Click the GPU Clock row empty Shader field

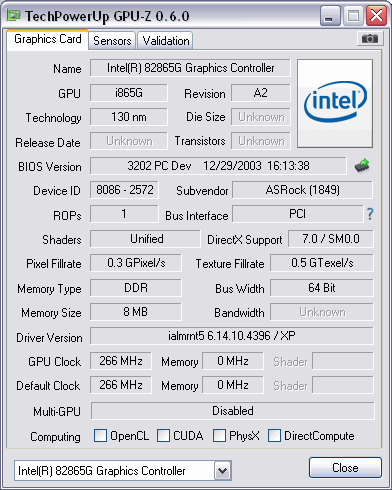343,361
